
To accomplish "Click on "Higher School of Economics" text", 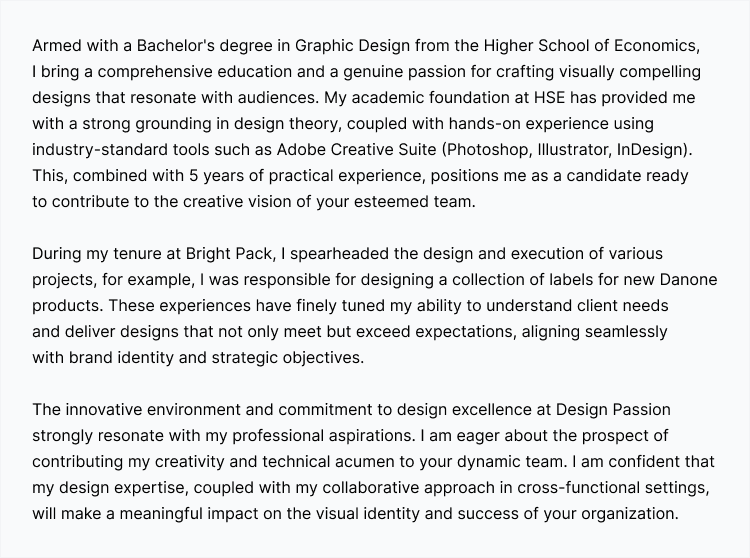I will 592,46.
